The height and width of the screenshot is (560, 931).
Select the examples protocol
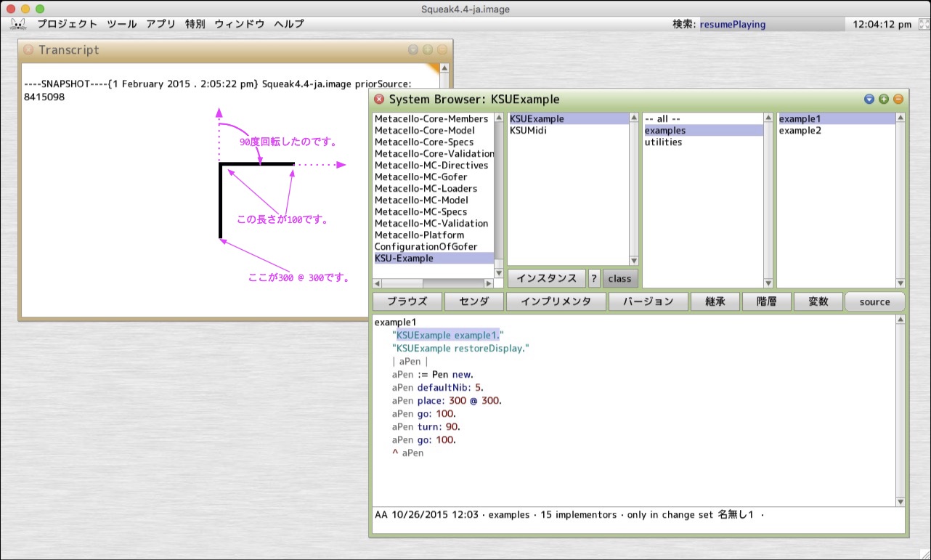(703, 131)
